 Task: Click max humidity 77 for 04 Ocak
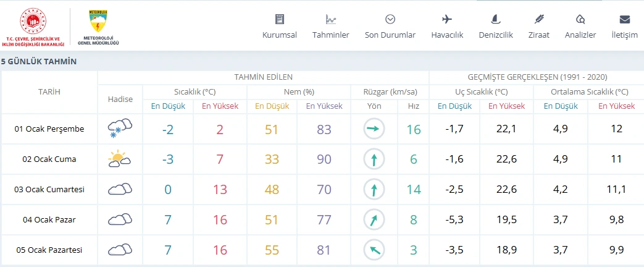[x=324, y=219]
